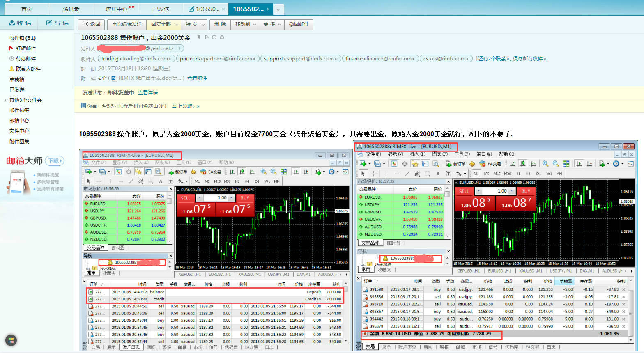Viewport: 644px width, 353px height.
Task: Click the round apps icon at bottom-left corner
Action: (x=11, y=340)
